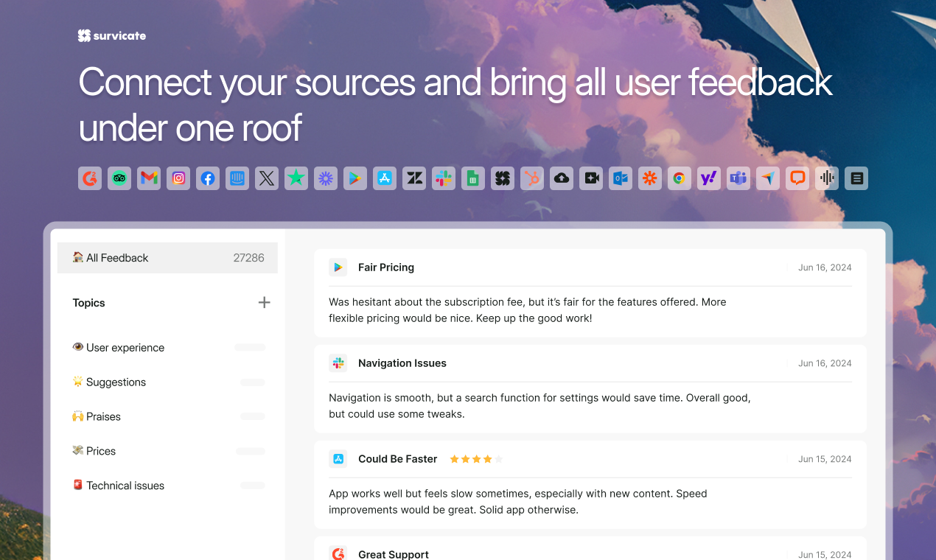
Task: Click the Could Be Faster review body text
Action: point(518,502)
